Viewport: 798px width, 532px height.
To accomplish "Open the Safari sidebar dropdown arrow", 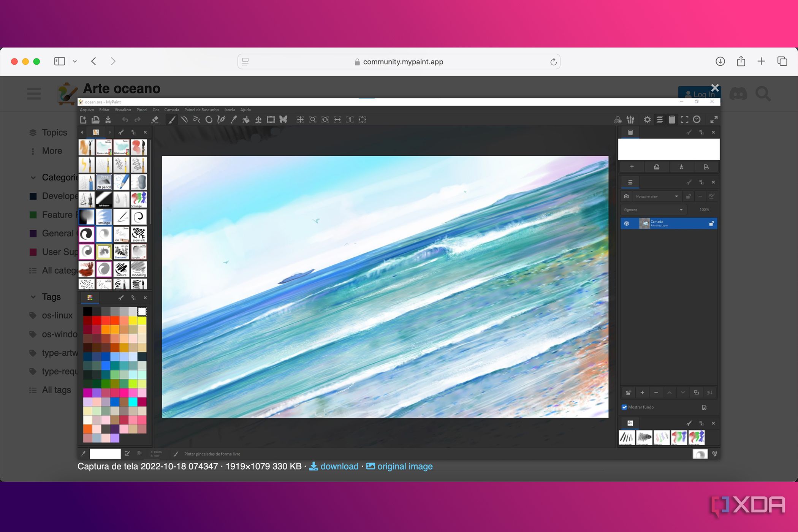I will (75, 61).
